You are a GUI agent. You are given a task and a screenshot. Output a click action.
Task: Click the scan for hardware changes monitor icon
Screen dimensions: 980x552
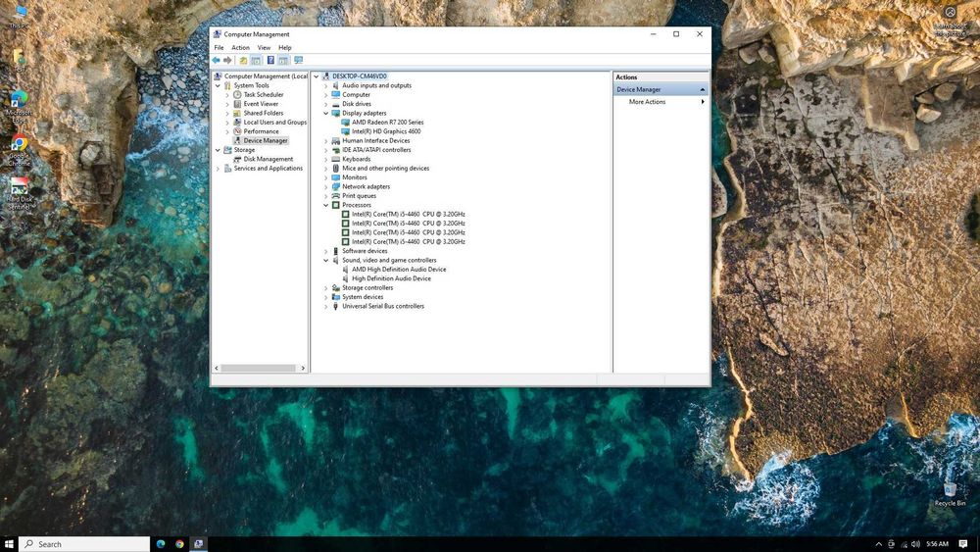298,60
